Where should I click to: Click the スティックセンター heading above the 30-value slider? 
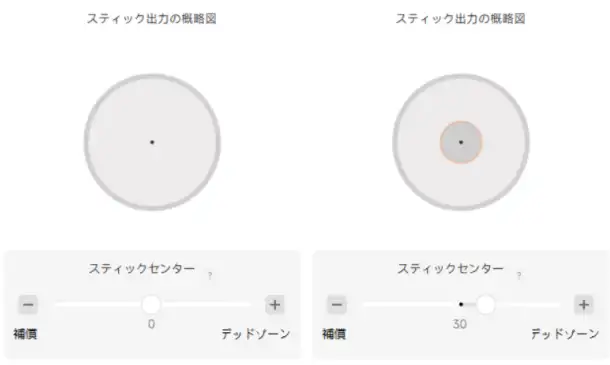450,268
